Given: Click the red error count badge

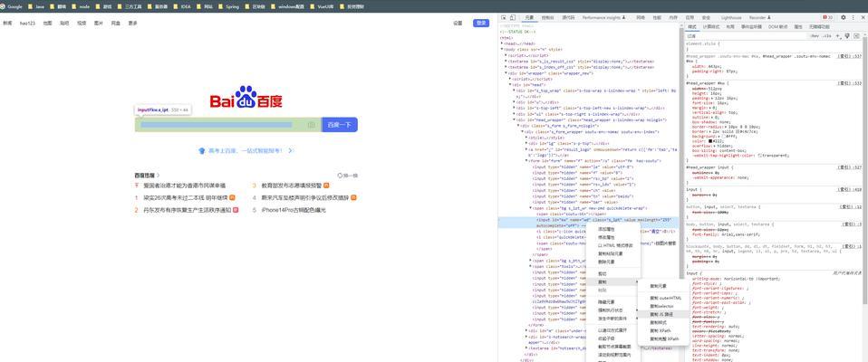Looking at the screenshot, I should (x=827, y=18).
